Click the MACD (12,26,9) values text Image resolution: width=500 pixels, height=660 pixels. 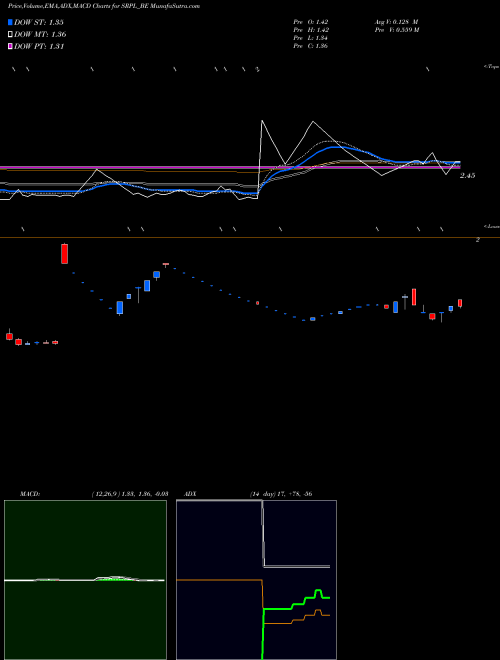tap(130, 494)
